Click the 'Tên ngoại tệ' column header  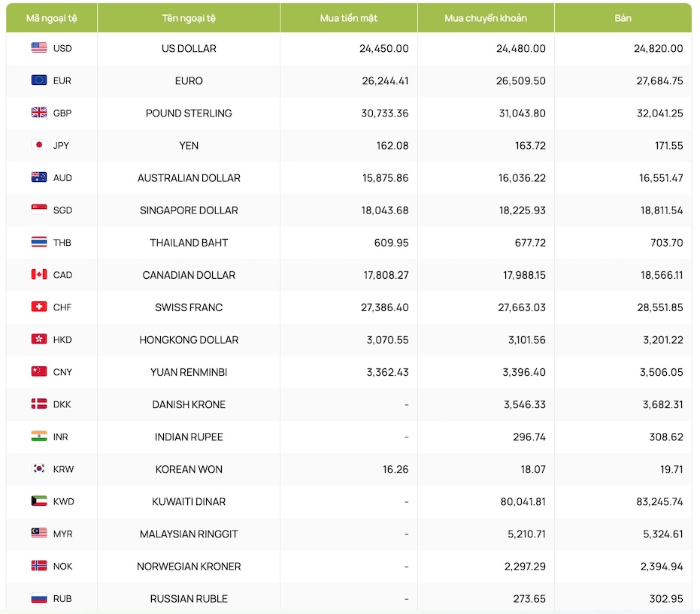(x=189, y=18)
